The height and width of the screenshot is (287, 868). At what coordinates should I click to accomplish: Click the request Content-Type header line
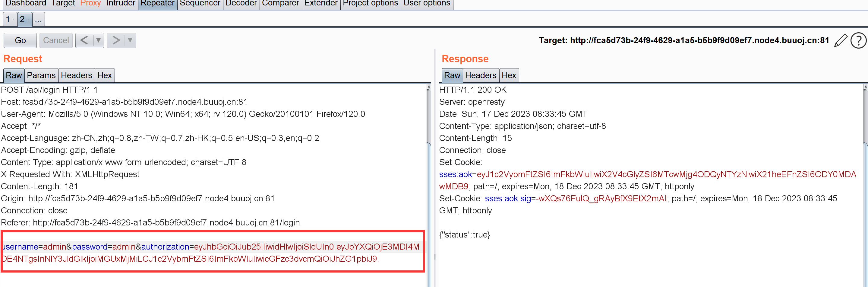(124, 162)
